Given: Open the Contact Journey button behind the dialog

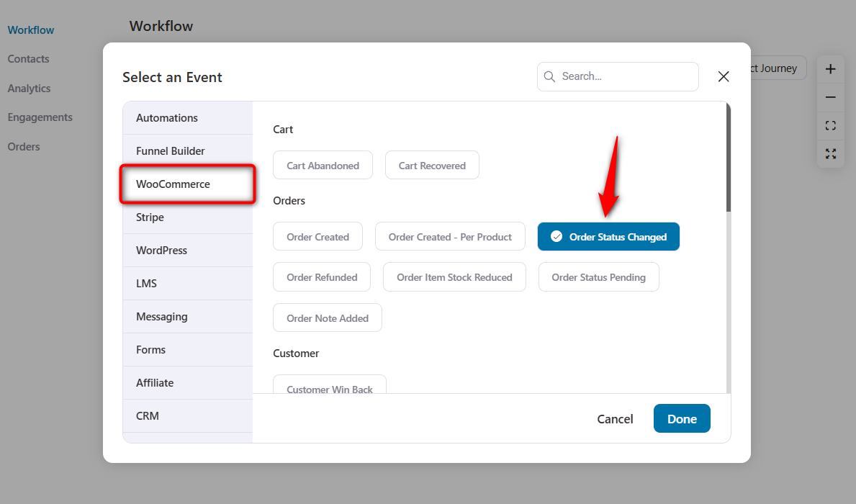Looking at the screenshot, I should pyautogui.click(x=778, y=68).
